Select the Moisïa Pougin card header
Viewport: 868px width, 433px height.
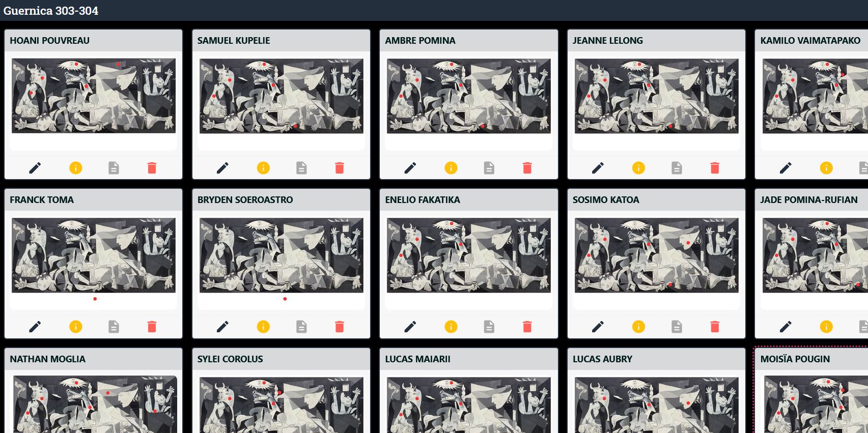click(811, 359)
